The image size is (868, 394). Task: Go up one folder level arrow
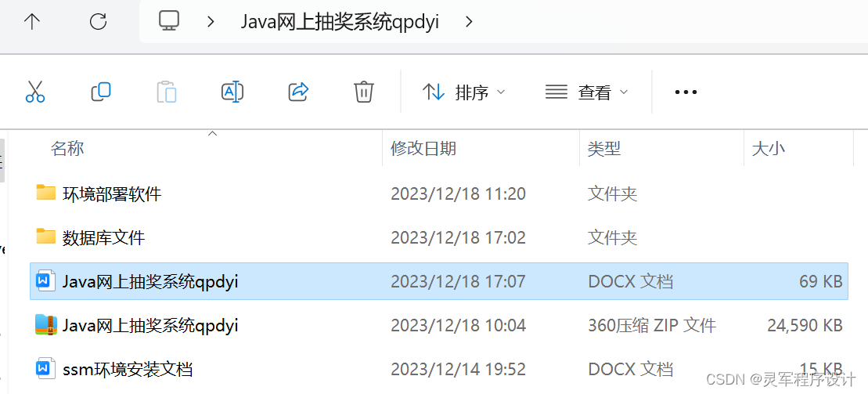(33, 22)
